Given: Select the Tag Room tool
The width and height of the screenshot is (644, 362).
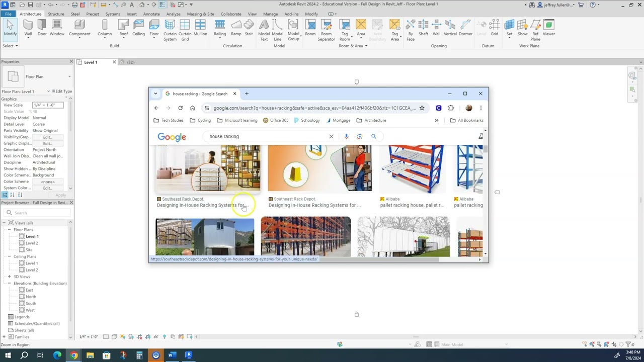Looking at the screenshot, I should click(x=345, y=30).
